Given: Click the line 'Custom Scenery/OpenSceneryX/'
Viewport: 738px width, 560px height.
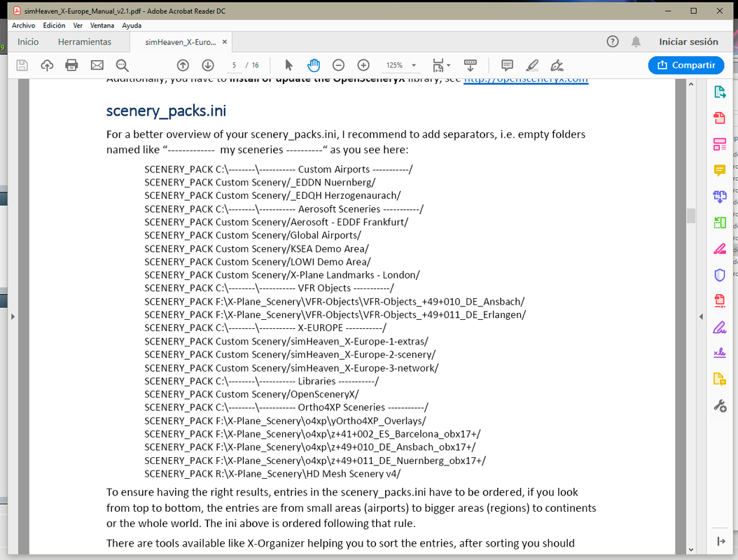Looking at the screenshot, I should coord(251,394).
